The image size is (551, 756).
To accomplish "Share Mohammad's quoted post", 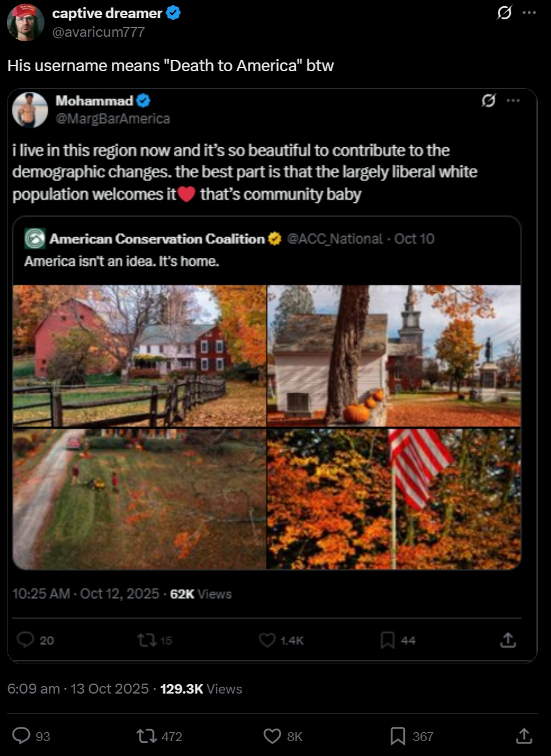I will pyautogui.click(x=509, y=640).
